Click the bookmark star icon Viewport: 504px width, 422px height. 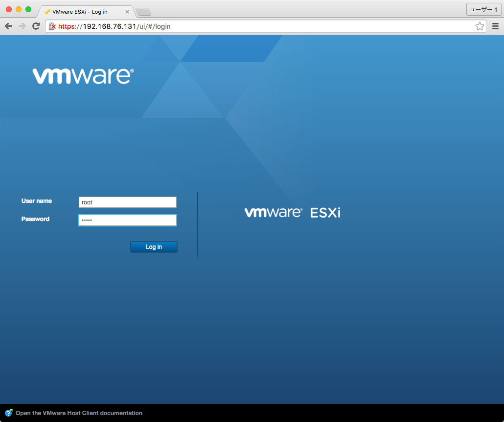tap(480, 26)
